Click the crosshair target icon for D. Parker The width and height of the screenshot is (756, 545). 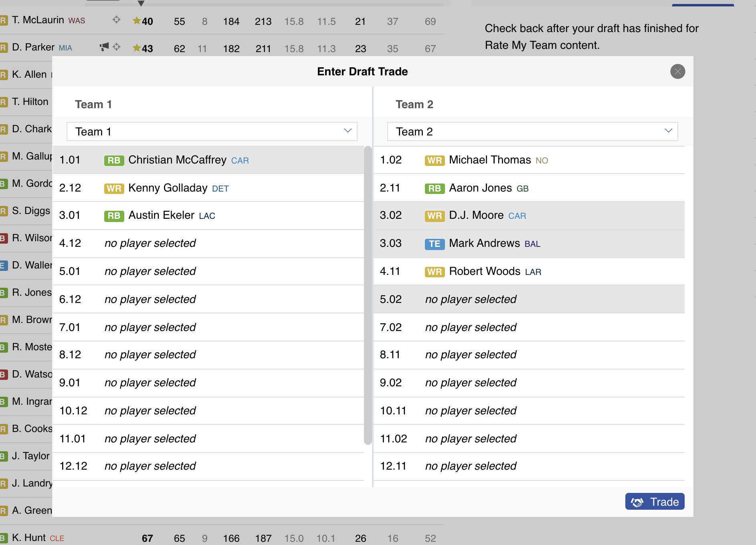(x=116, y=47)
